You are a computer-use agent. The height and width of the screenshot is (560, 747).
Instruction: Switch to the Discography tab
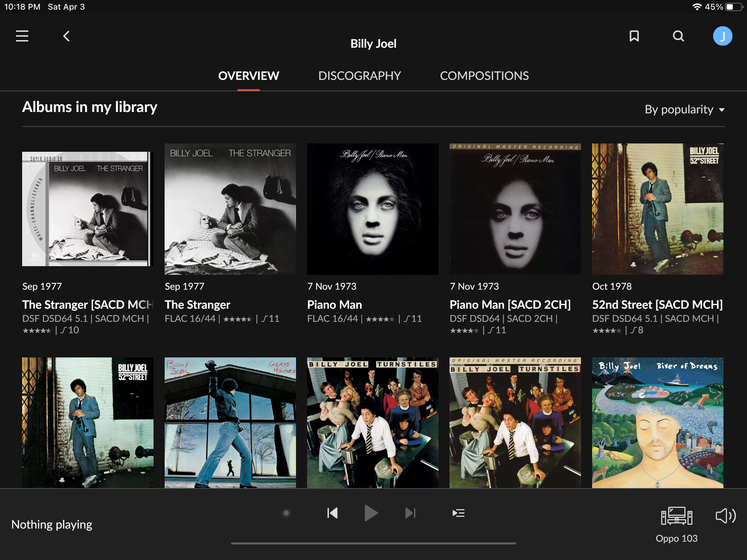coord(360,76)
